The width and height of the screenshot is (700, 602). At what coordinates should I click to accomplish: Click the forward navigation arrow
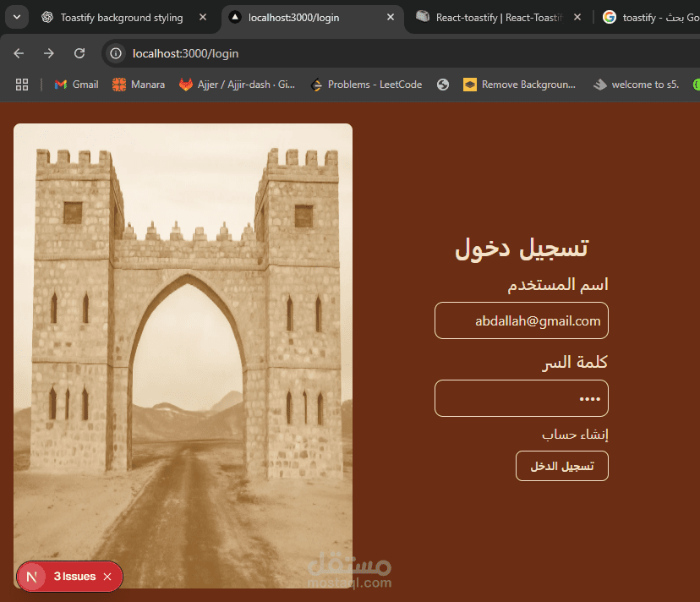tap(48, 52)
